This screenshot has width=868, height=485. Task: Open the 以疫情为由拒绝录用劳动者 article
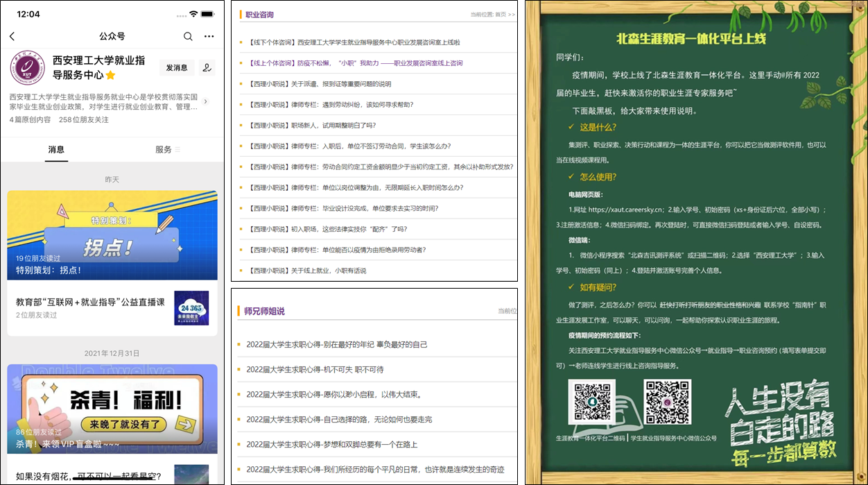coord(336,250)
